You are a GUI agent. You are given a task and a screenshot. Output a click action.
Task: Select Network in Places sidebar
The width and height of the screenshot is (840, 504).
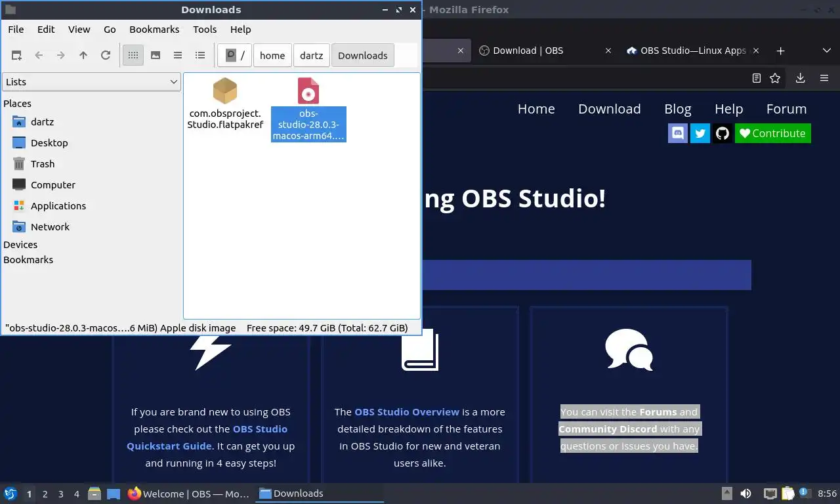pos(50,227)
